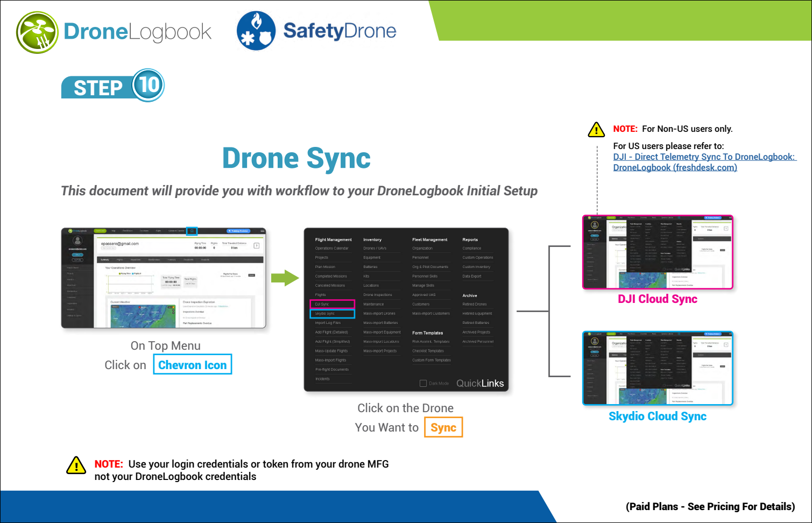Open Equipment under Inventory

372,257
